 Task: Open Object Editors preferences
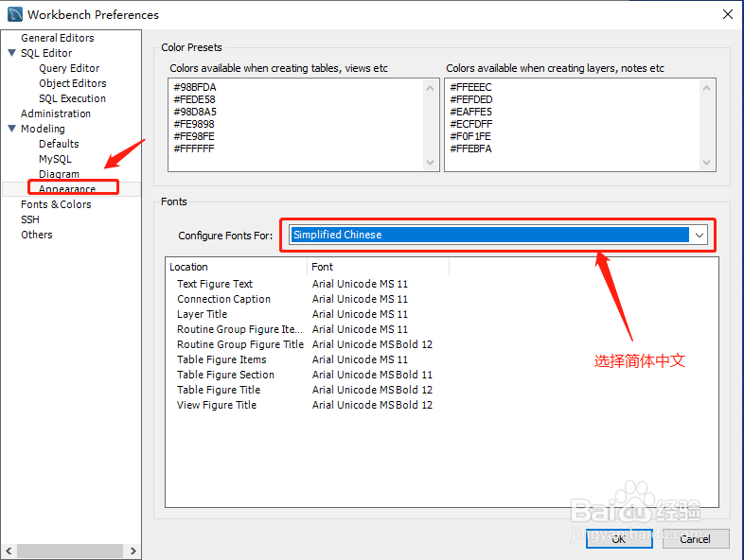(x=73, y=83)
